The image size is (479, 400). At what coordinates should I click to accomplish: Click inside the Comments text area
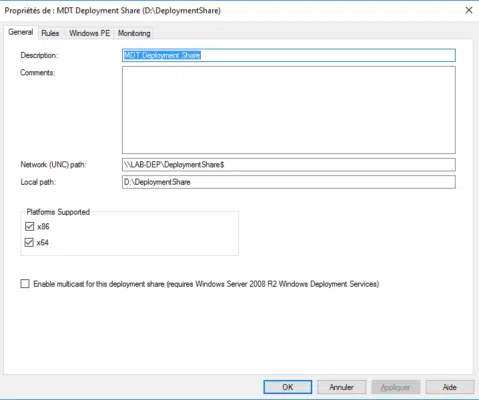click(289, 110)
